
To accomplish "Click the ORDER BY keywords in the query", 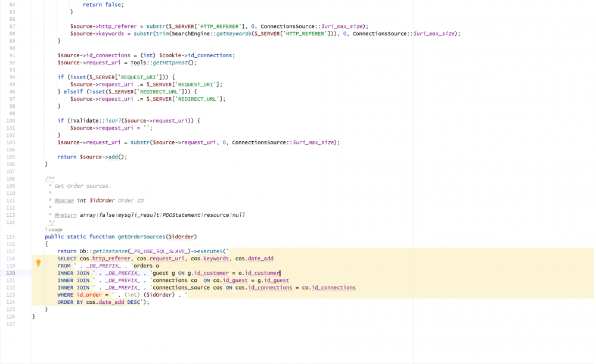I will click(70, 302).
